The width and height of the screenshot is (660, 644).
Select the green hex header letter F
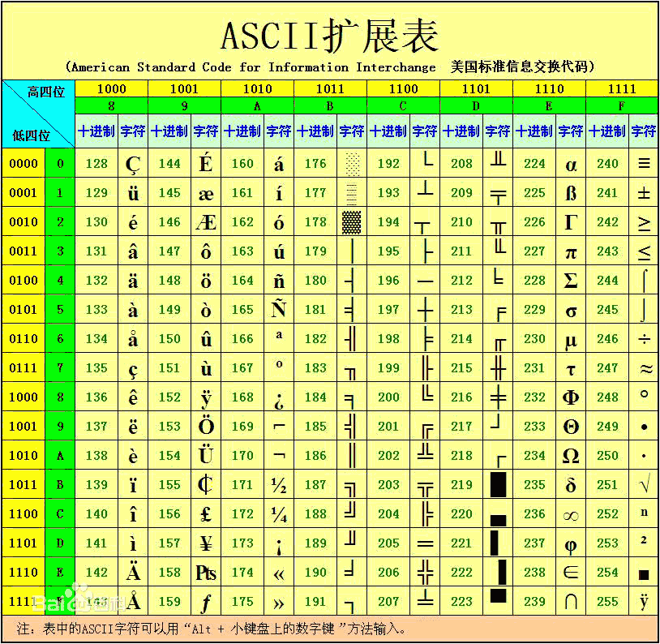click(x=622, y=106)
